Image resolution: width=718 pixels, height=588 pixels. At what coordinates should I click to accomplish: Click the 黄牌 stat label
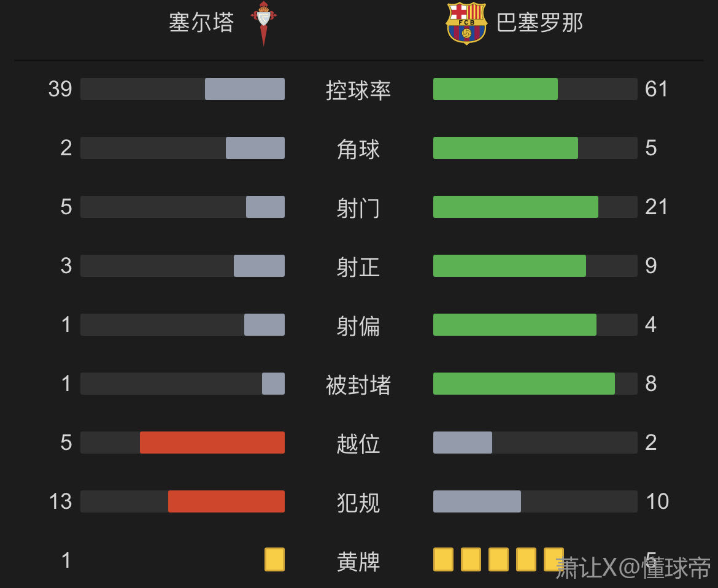coord(358,562)
